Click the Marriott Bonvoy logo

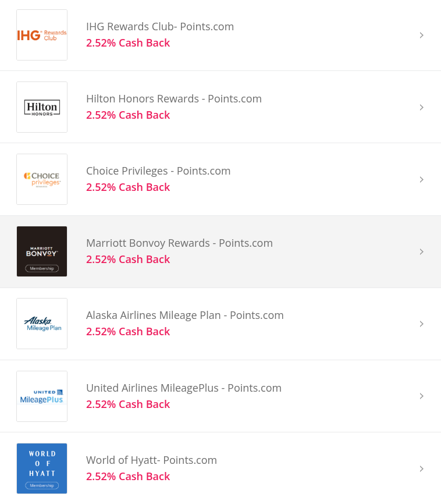(x=42, y=251)
